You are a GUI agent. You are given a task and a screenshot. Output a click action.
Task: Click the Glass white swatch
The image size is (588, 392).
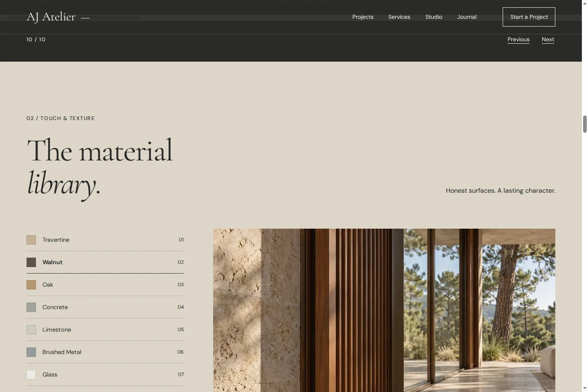coord(31,374)
